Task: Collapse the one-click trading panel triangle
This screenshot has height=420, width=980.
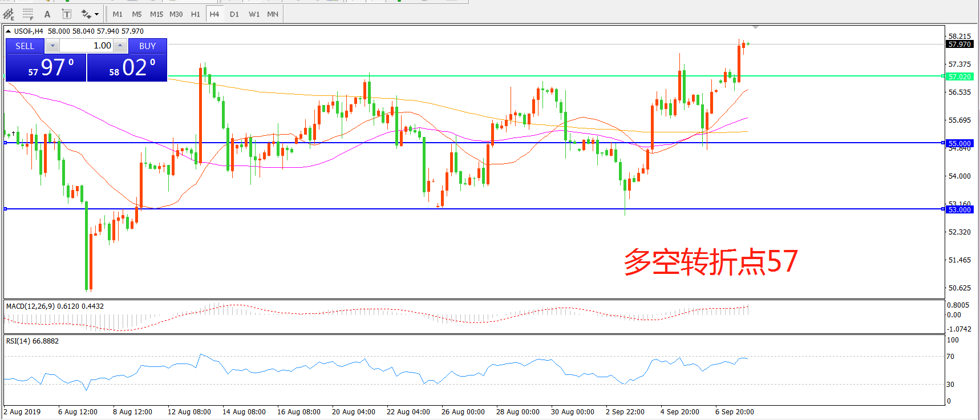Action: (9, 31)
